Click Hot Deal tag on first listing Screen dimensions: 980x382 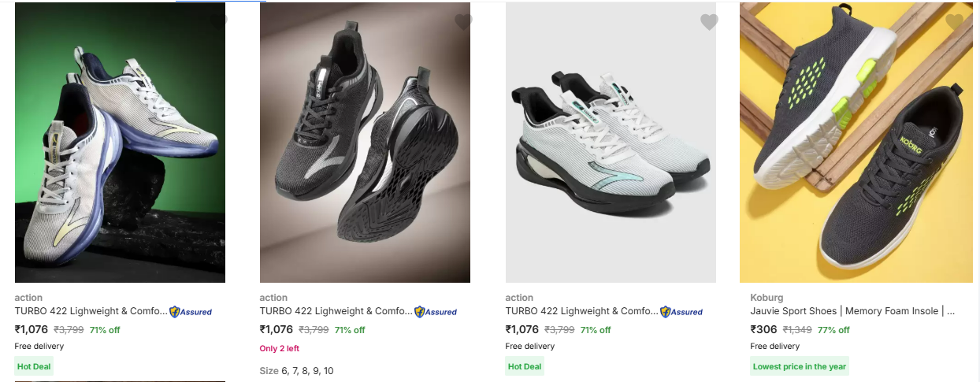coord(34,366)
